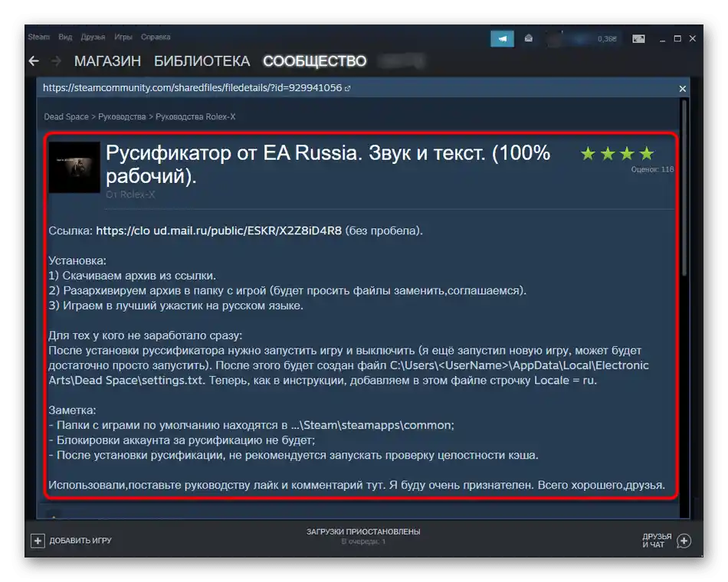728x582 pixels.
Task: Click the wallet balance 0,38
Action: coord(607,39)
